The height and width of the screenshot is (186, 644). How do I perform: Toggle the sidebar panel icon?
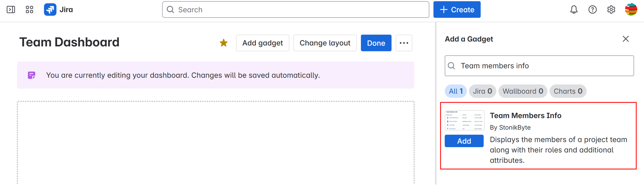tap(11, 9)
